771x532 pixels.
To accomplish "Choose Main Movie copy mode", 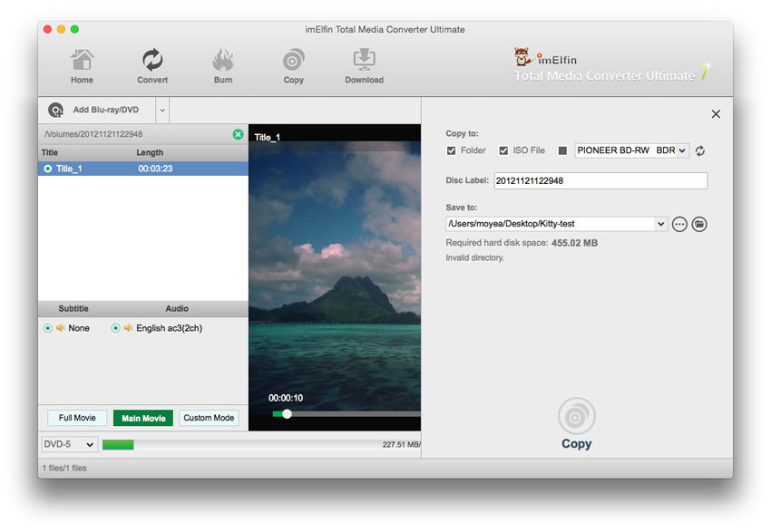I will pos(143,418).
